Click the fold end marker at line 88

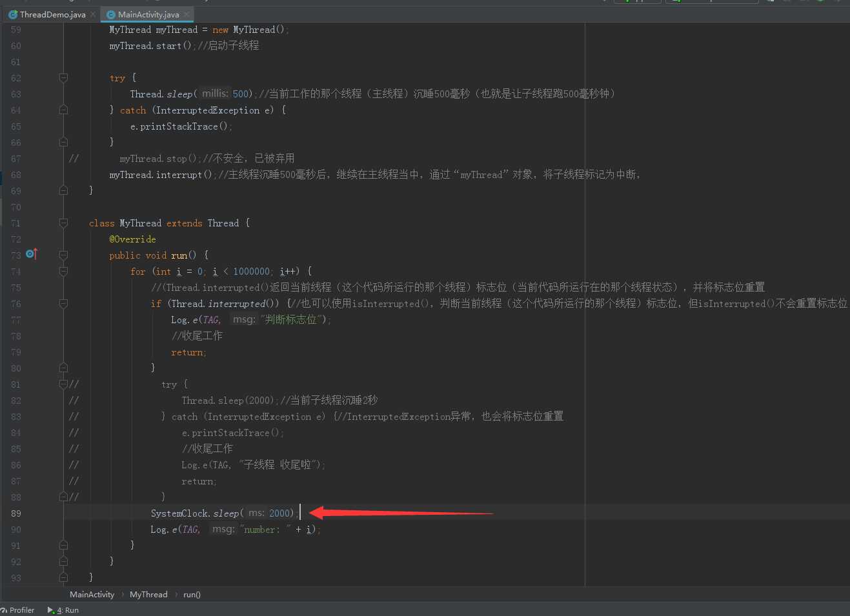coord(63,497)
